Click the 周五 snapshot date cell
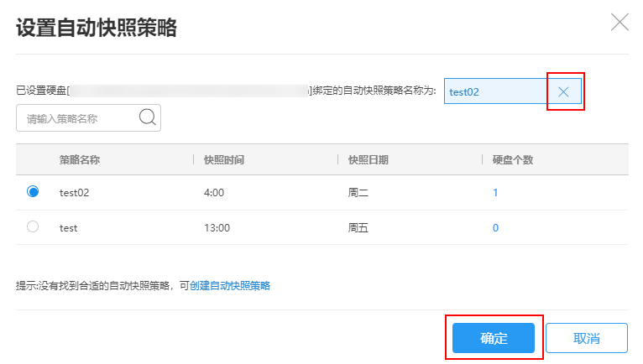The width and height of the screenshot is (643, 364). click(x=358, y=228)
